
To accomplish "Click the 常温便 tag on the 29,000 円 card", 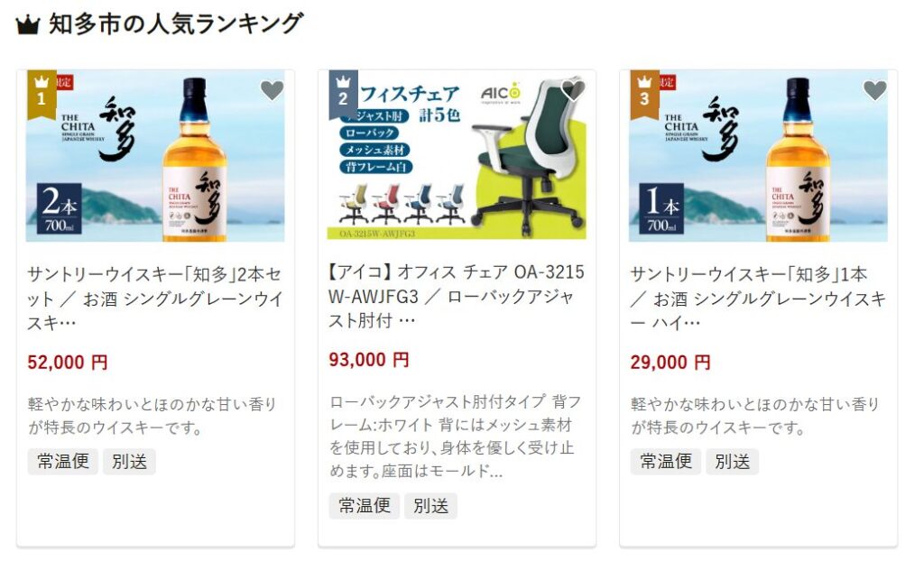I will coord(666,461).
